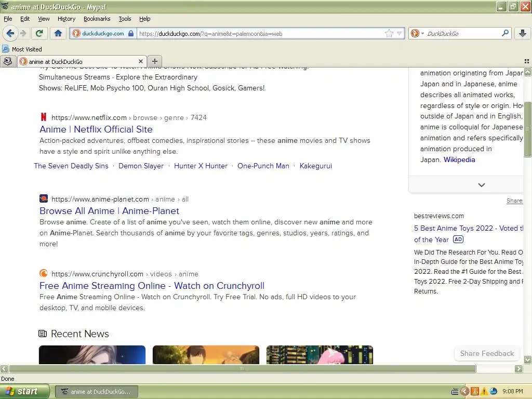Open the 'Kakegurui' sitelink
The image size is (532, 399).
(315, 166)
